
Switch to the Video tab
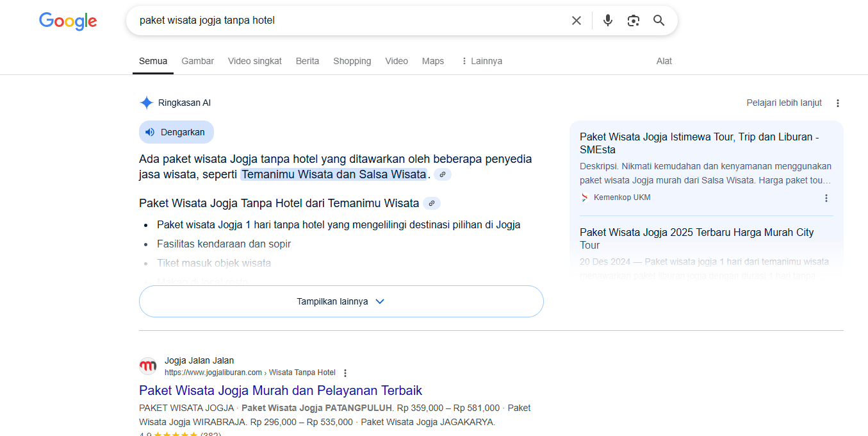pyautogui.click(x=397, y=61)
